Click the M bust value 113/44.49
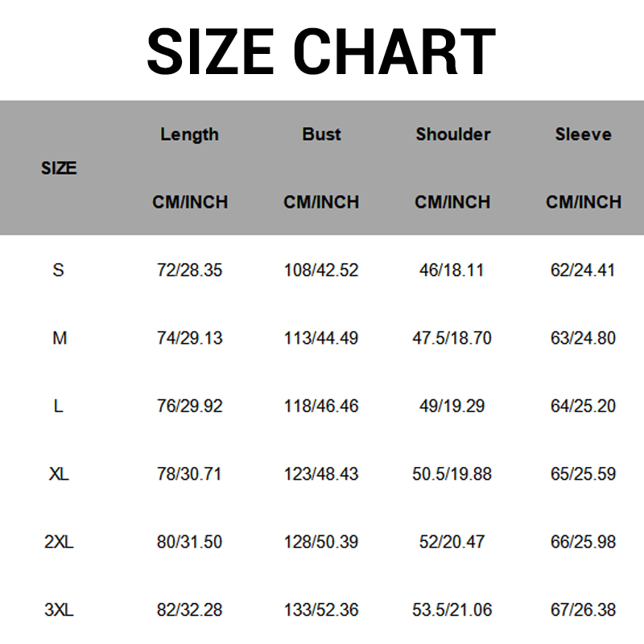This screenshot has width=644, height=644. tap(321, 338)
